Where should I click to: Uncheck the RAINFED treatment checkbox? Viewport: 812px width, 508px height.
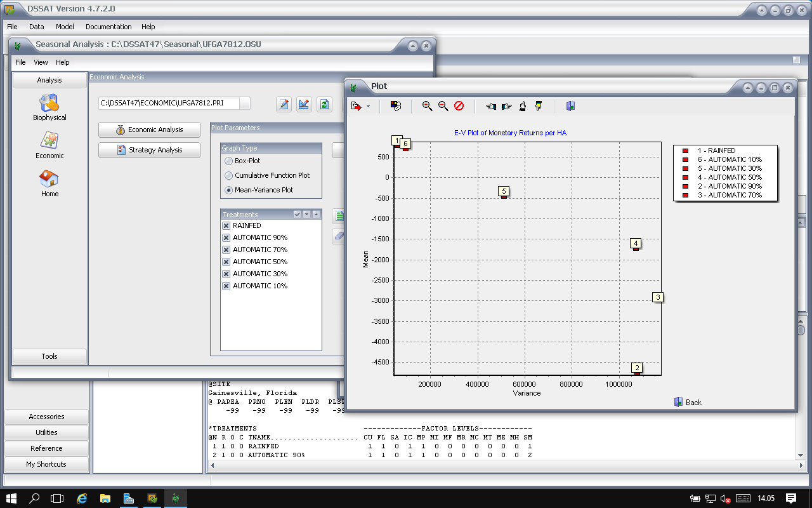[226, 225]
